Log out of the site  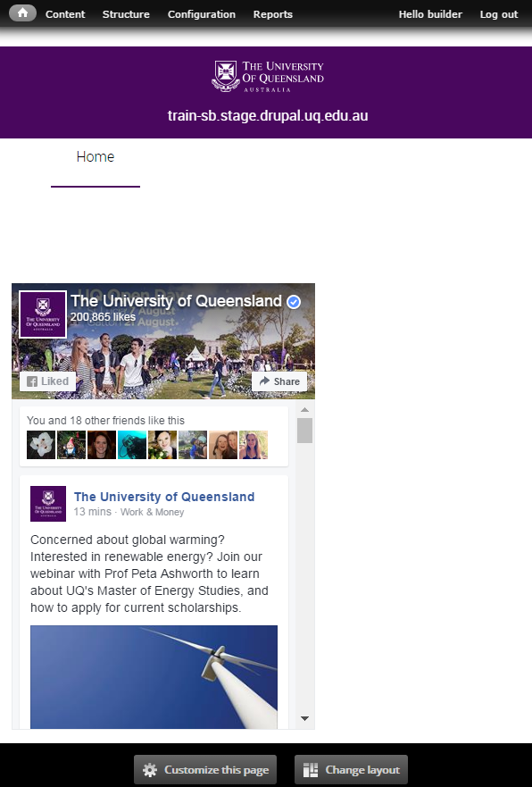[498, 14]
